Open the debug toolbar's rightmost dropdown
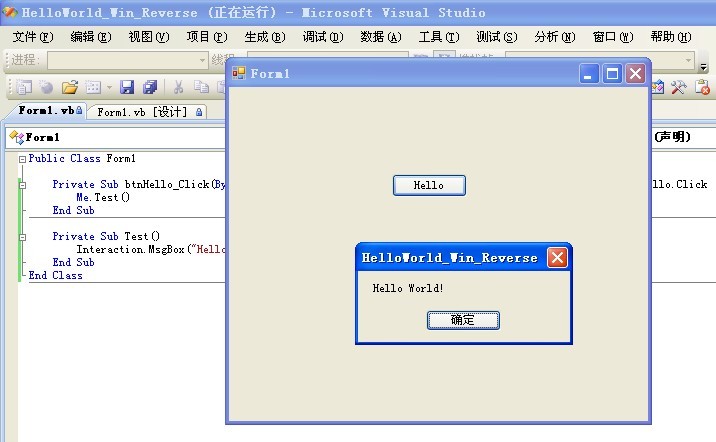The height and width of the screenshot is (442, 716). tap(688, 60)
